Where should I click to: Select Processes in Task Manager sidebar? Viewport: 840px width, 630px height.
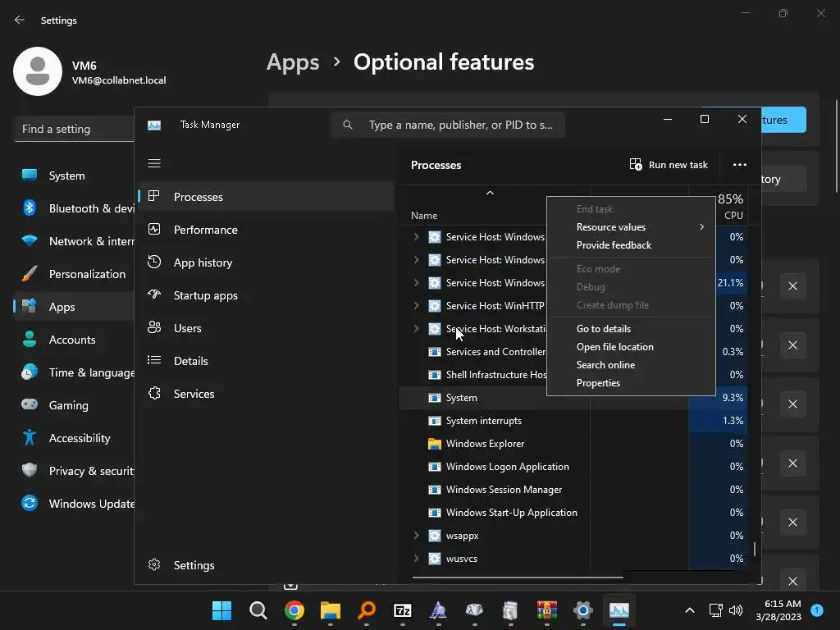tap(267, 197)
